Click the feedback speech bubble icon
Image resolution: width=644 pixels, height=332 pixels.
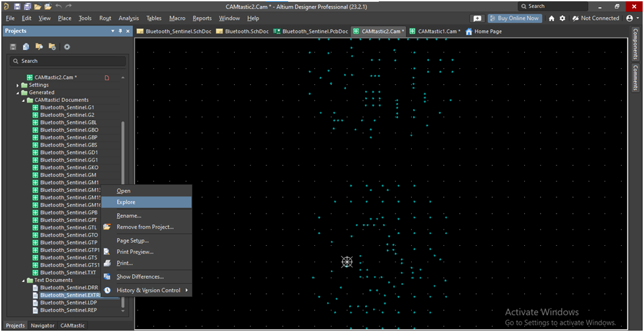click(478, 18)
